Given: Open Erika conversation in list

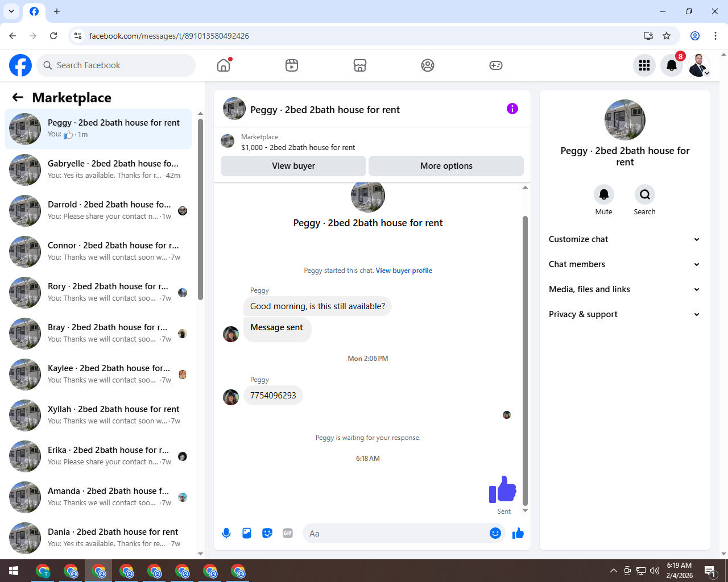Looking at the screenshot, I should click(98, 456).
